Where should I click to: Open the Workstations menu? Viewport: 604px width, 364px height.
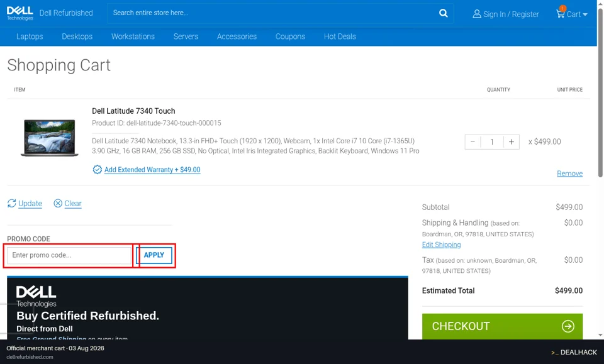pos(133,36)
